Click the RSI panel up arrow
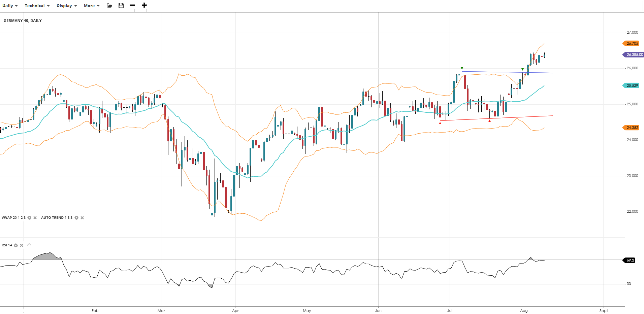 [29, 245]
